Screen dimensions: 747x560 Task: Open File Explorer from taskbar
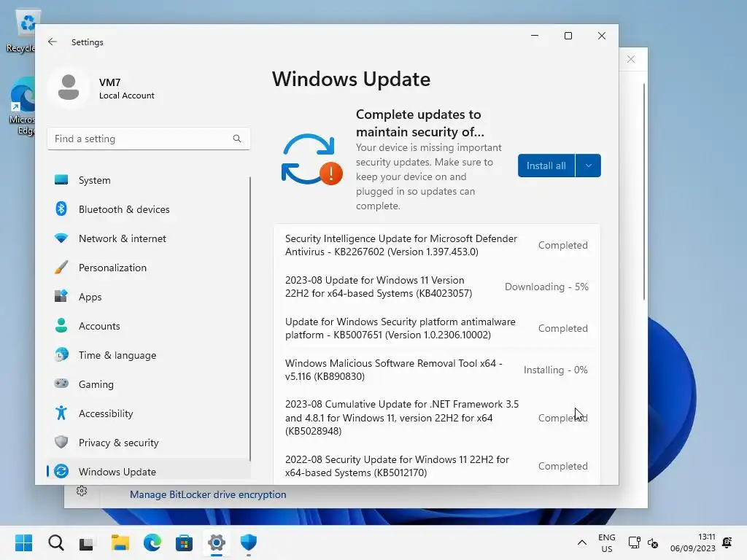click(120, 542)
